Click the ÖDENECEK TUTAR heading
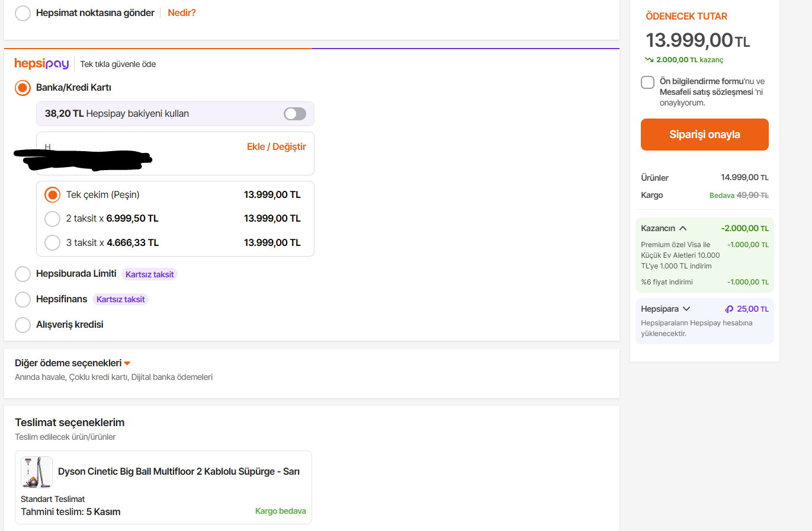 [x=686, y=16]
